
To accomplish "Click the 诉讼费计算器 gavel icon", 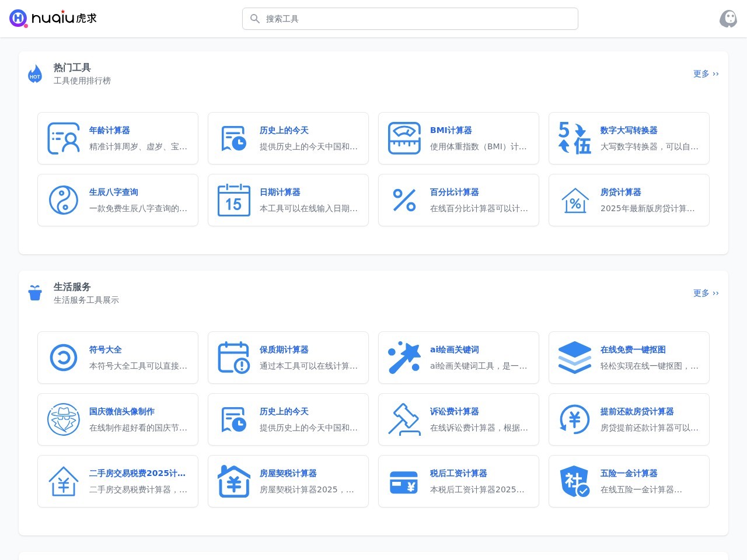I will (x=404, y=419).
